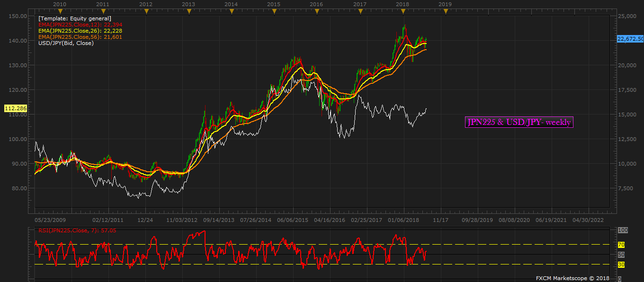644x282 pixels.
Task: Pick the 2015 year marker triangle
Action: (x=274, y=10)
